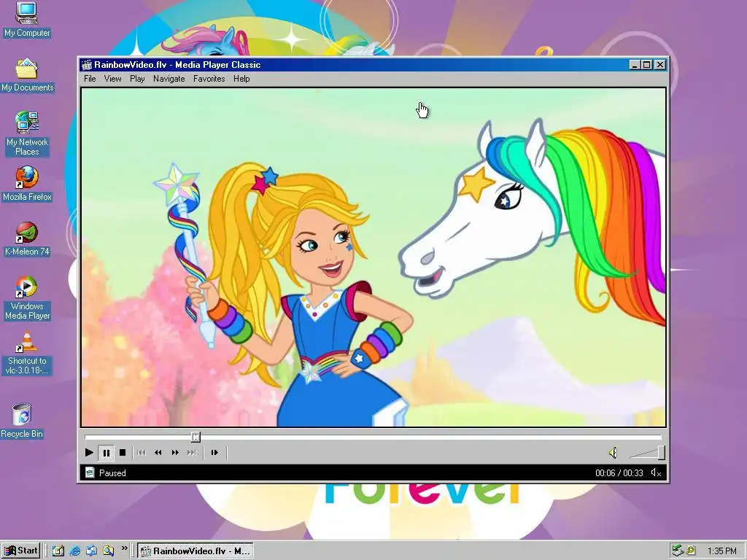747x560 pixels.
Task: Click the Skip Back (previous) button
Action: (x=142, y=452)
